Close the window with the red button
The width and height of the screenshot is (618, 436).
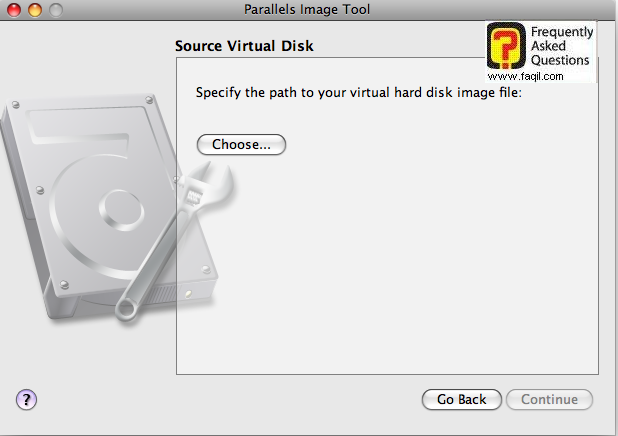13,9
